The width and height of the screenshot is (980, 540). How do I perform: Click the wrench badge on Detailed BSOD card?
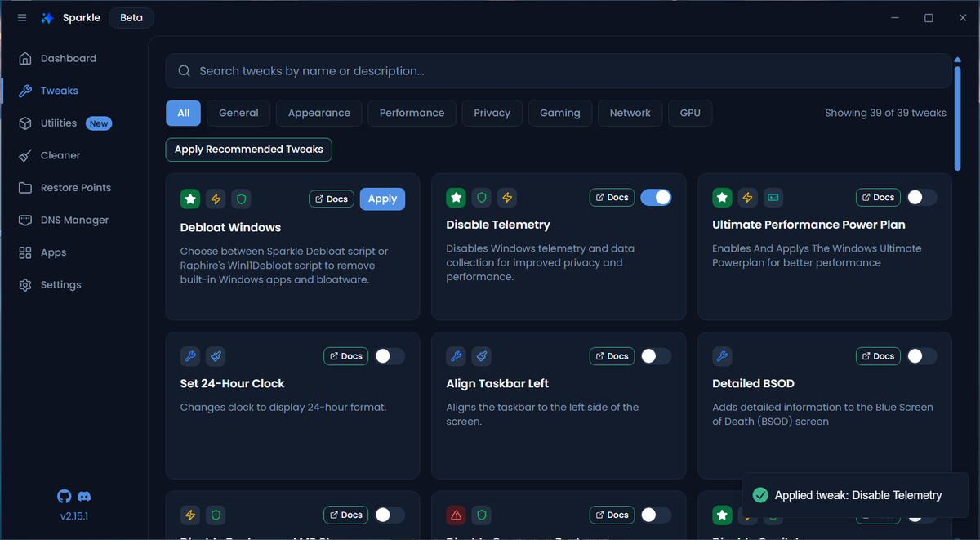(x=723, y=356)
